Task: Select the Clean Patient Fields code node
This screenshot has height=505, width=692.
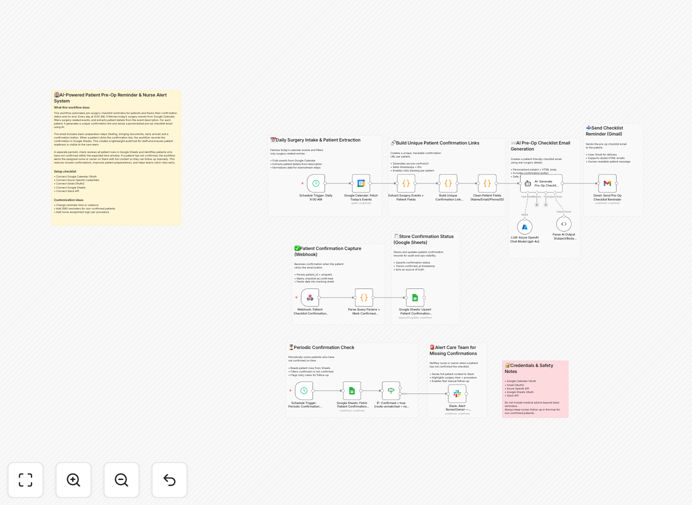Action: [487, 183]
